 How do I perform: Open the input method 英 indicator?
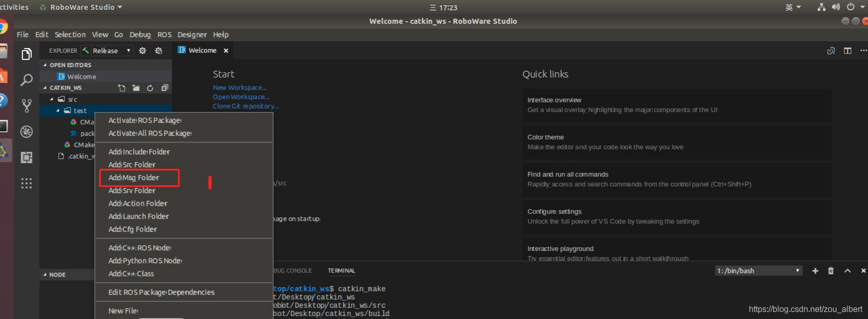793,7
